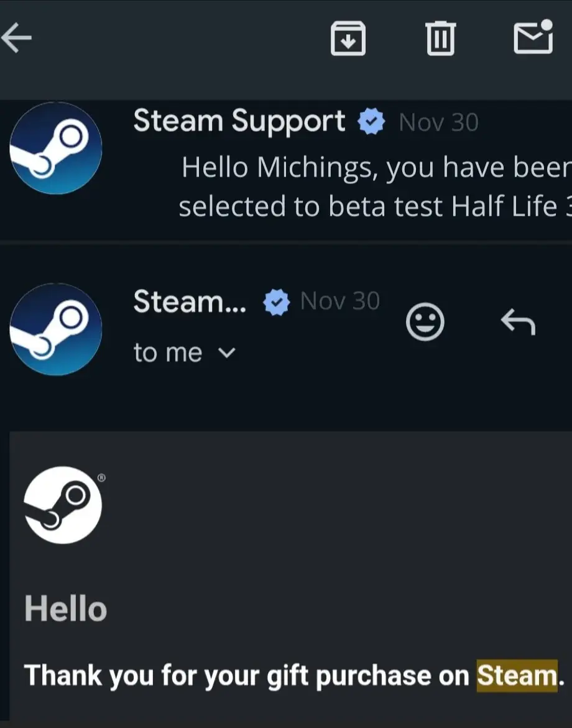Screen dimensions: 572x728
Task: Expand recipient details chevron beside "to me"
Action: pyautogui.click(x=228, y=353)
